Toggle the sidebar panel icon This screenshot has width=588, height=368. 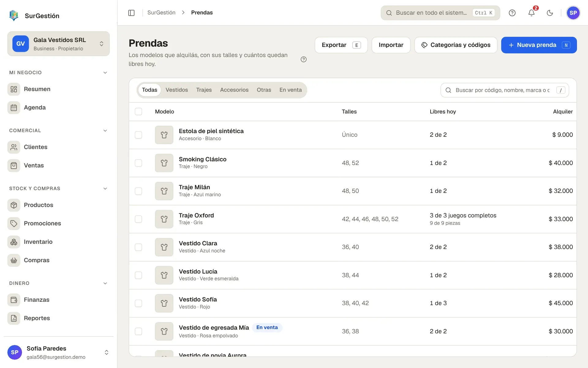[x=131, y=13]
